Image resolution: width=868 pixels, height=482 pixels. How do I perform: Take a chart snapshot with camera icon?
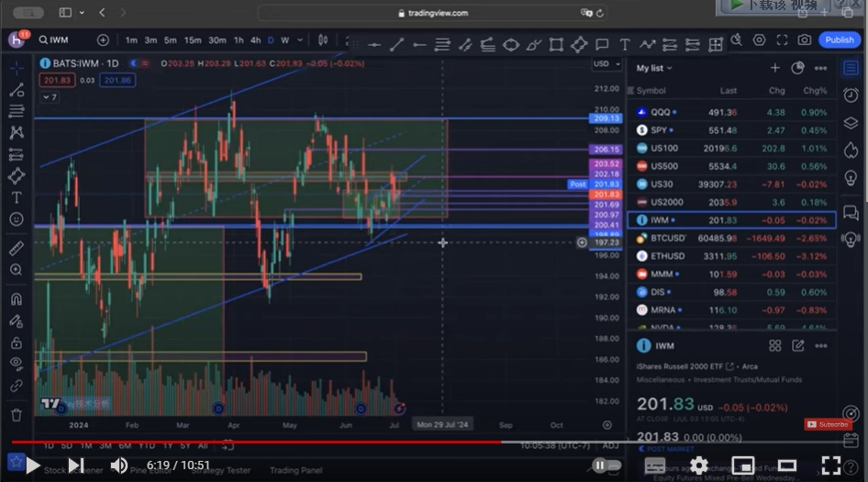(x=805, y=39)
